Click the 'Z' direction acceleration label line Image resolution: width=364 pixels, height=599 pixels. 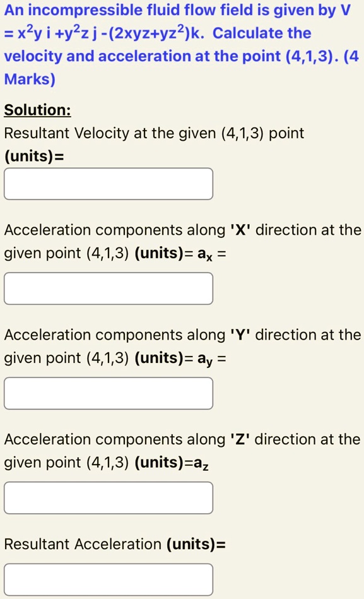(x=183, y=439)
